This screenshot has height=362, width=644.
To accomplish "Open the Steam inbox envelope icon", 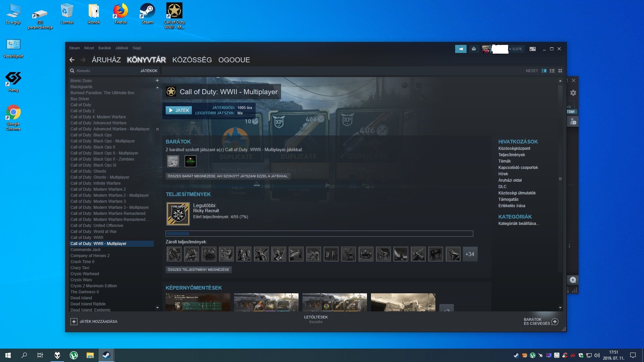I will pos(474,49).
